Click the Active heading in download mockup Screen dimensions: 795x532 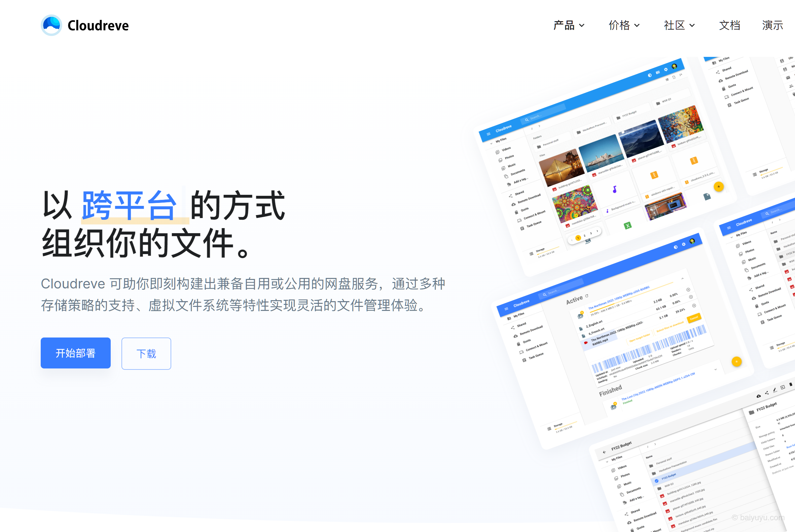click(x=574, y=300)
